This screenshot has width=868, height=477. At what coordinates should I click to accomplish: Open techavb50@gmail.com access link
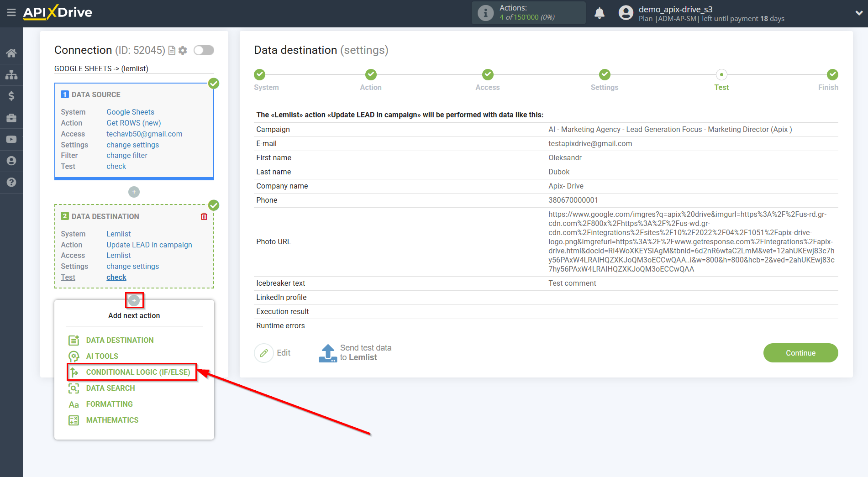click(144, 134)
